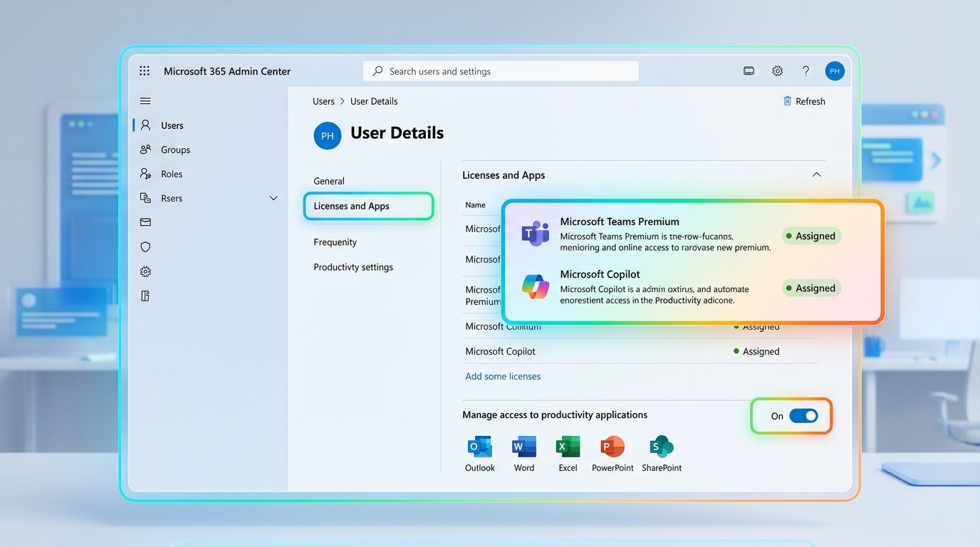Collapse the Licenses and Apps section
Image resolution: width=980 pixels, height=547 pixels.
[x=816, y=175]
